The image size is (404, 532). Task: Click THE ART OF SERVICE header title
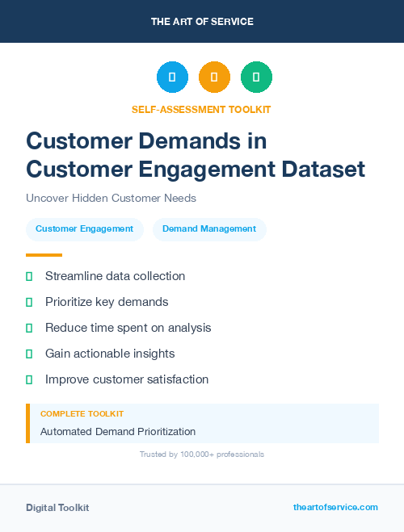[202, 22]
